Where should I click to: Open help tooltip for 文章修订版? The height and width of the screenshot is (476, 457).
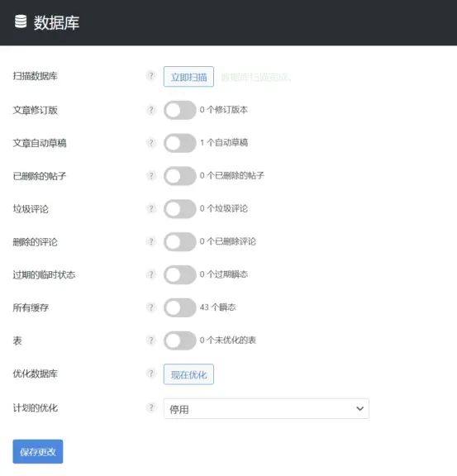pos(151,110)
